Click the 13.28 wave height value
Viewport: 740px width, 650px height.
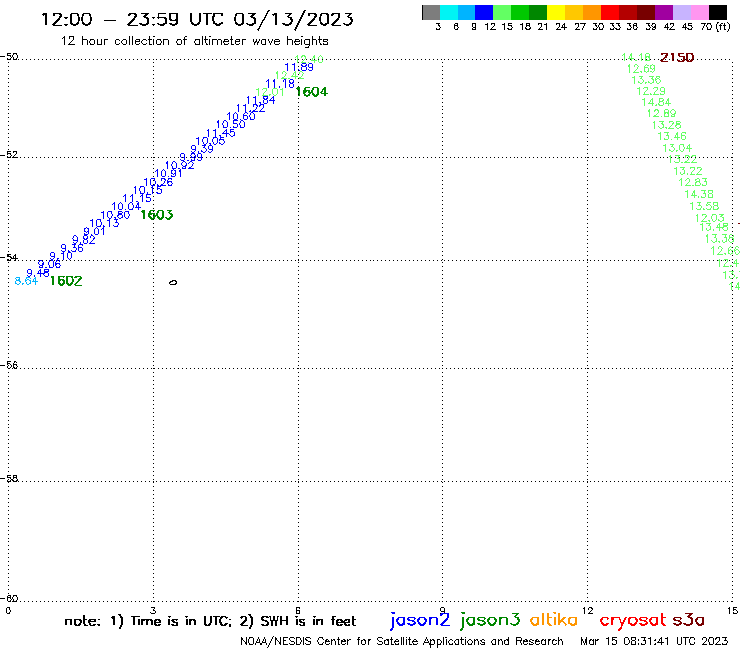pos(667,125)
